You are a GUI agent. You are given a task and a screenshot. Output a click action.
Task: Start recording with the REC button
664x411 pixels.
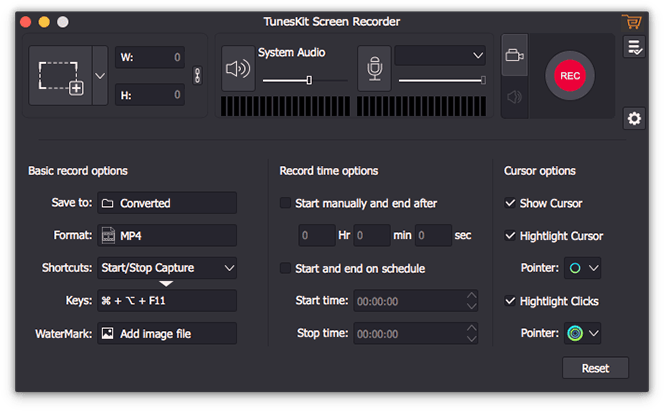(x=570, y=76)
